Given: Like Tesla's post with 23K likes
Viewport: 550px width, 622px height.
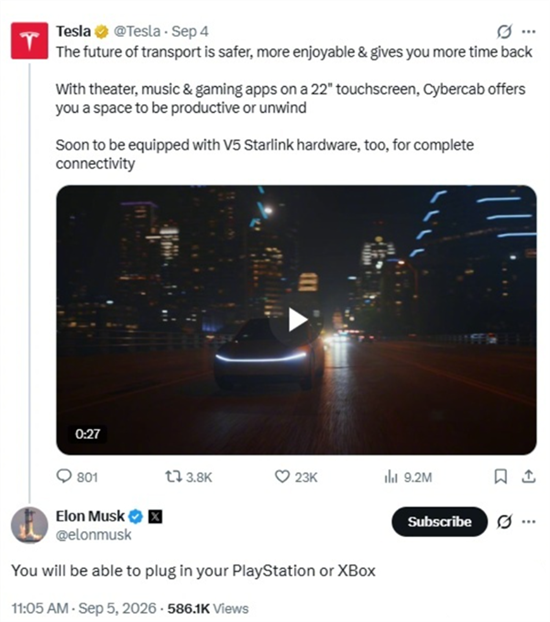Looking at the screenshot, I should pos(296,477).
